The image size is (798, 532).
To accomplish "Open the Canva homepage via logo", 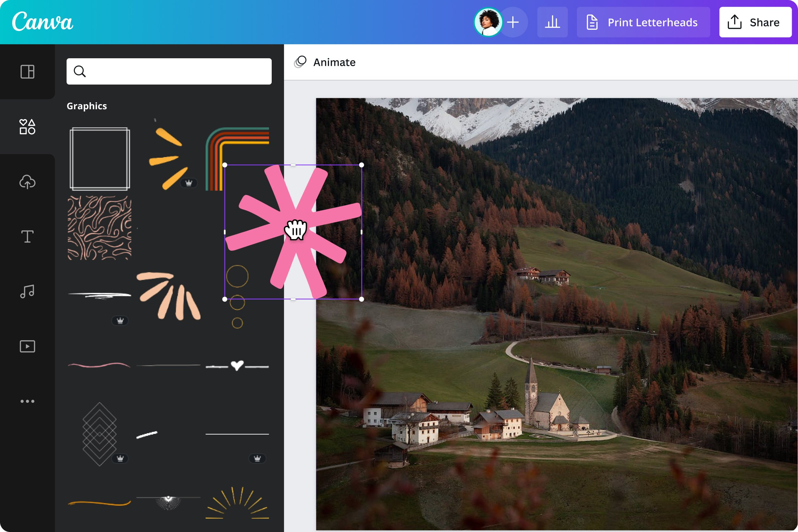I will pyautogui.click(x=42, y=22).
